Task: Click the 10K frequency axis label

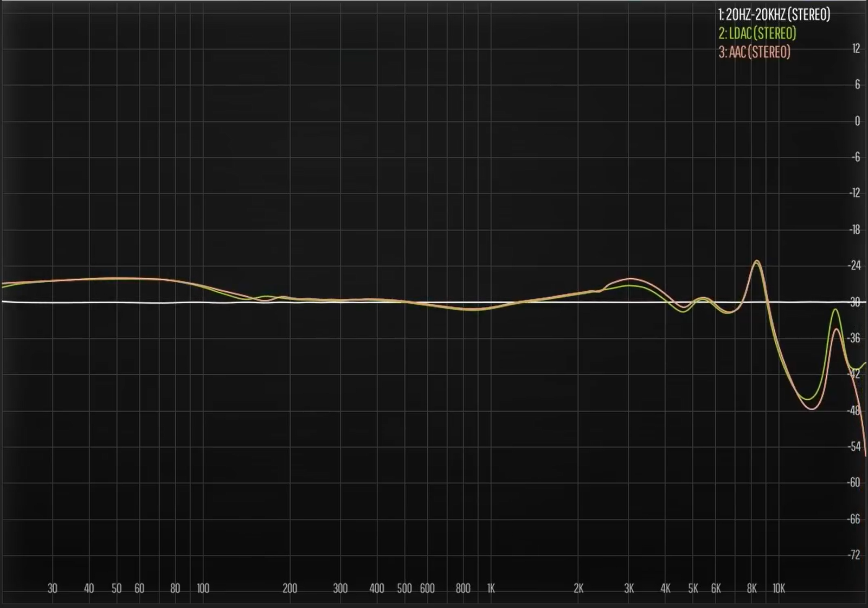Action: point(779,588)
